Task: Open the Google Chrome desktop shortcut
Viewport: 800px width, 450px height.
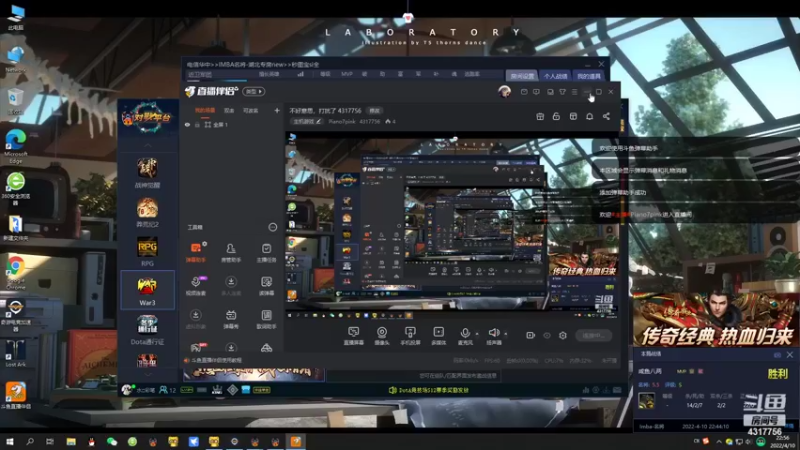Action: pos(16,273)
